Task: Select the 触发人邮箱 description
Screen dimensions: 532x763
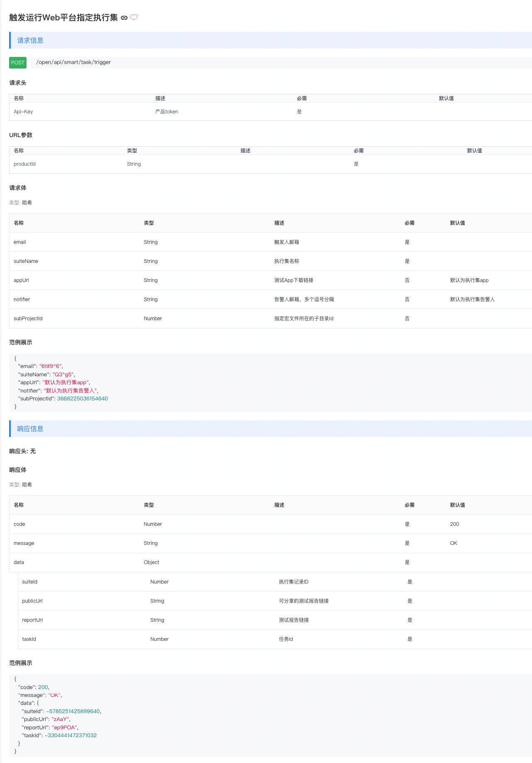Action: point(287,242)
